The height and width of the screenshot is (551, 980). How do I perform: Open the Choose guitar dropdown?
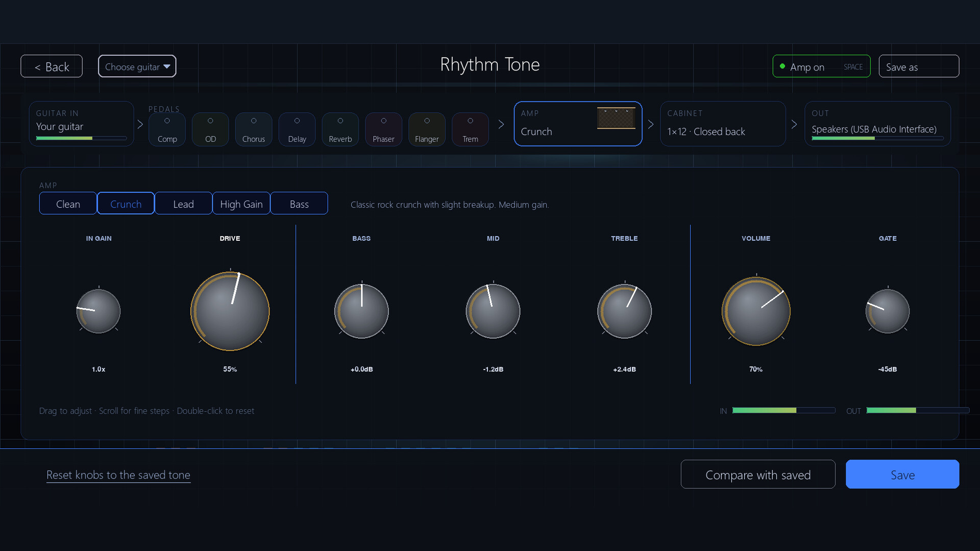(x=137, y=66)
